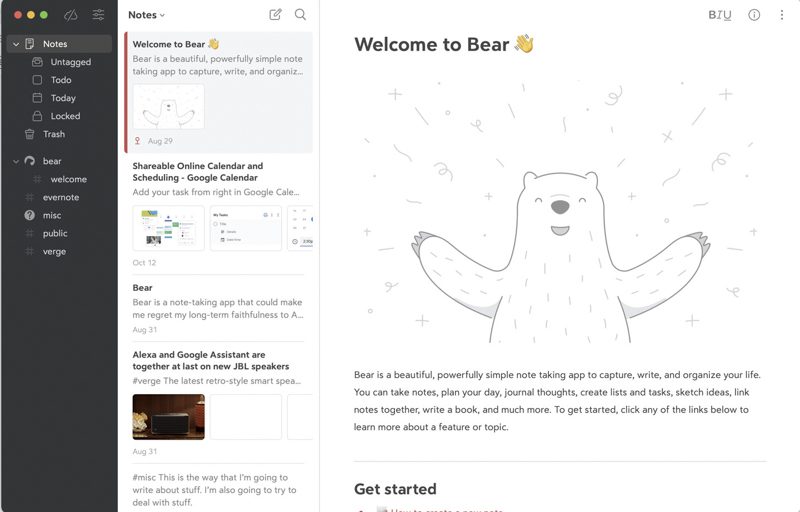The image size is (800, 512).
Task: Collapse the Notes section chevron in sidebar
Action: [16, 44]
